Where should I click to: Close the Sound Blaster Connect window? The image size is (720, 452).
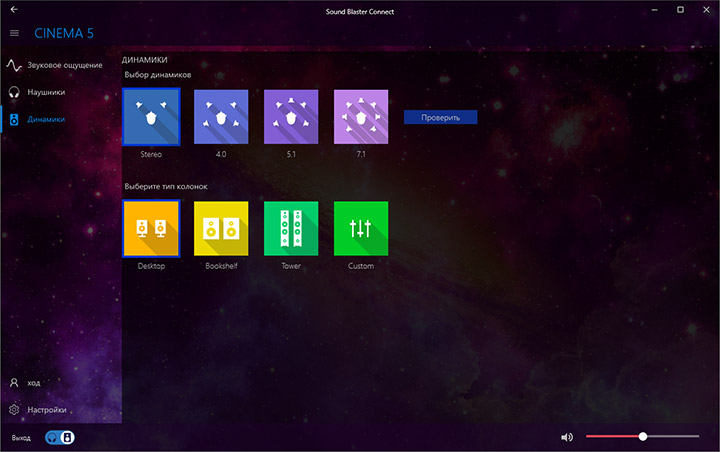coord(706,10)
